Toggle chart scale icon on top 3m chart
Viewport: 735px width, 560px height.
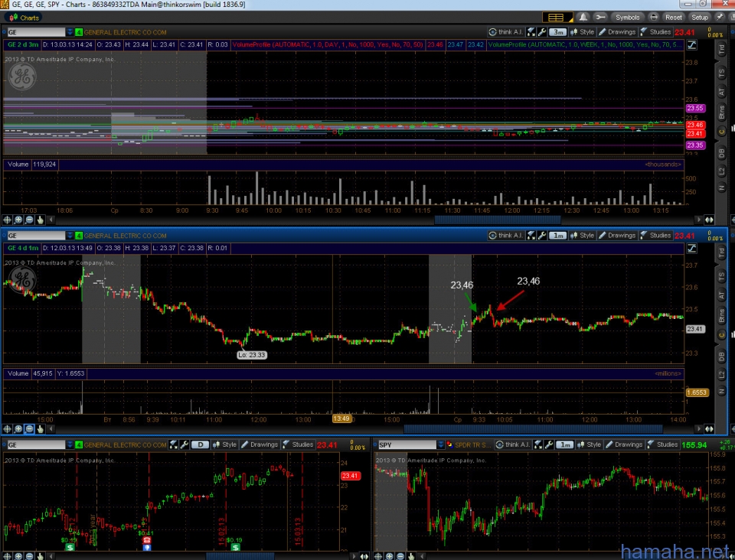pyautogui.click(x=692, y=45)
